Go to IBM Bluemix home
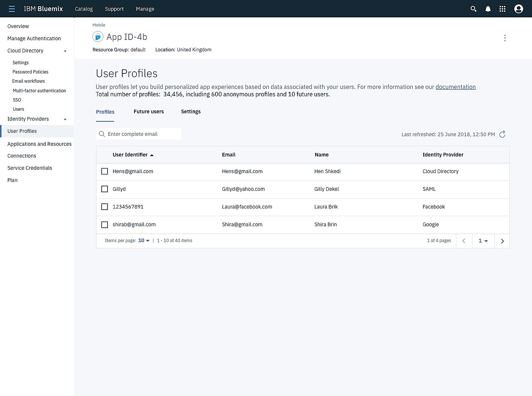 (x=43, y=9)
